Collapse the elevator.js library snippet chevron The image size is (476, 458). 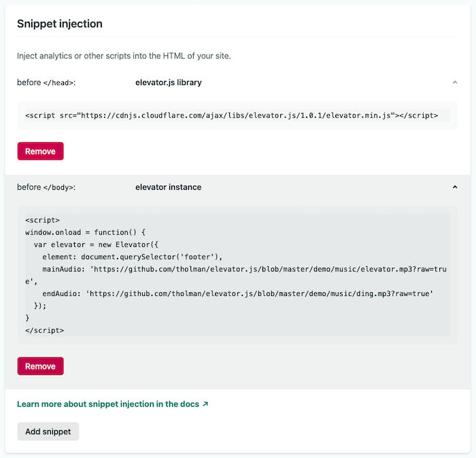[x=455, y=82]
